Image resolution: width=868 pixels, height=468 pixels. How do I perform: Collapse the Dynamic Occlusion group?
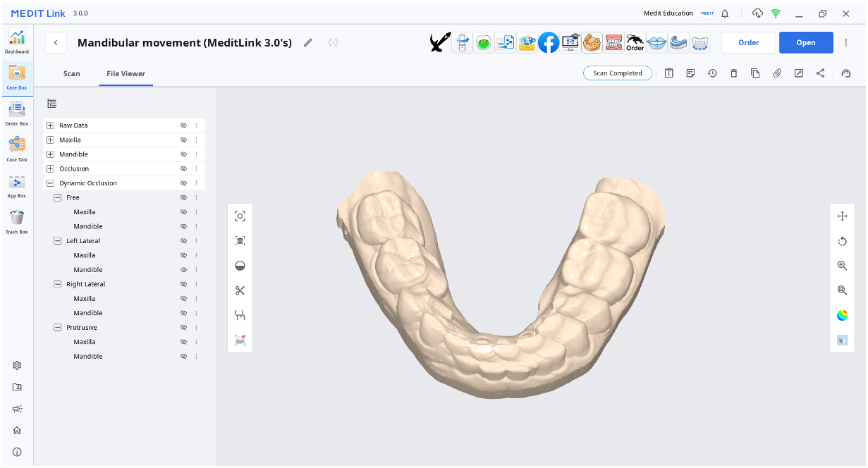coord(49,183)
